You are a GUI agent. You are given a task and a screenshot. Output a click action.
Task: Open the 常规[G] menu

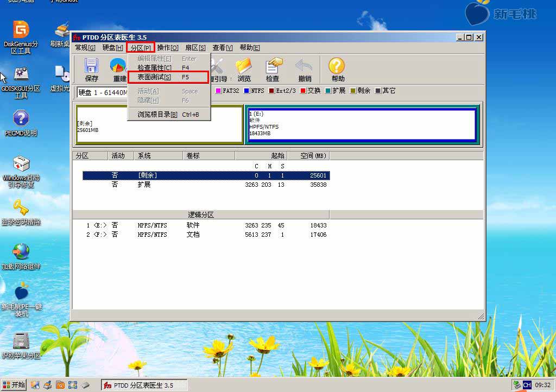click(x=85, y=48)
